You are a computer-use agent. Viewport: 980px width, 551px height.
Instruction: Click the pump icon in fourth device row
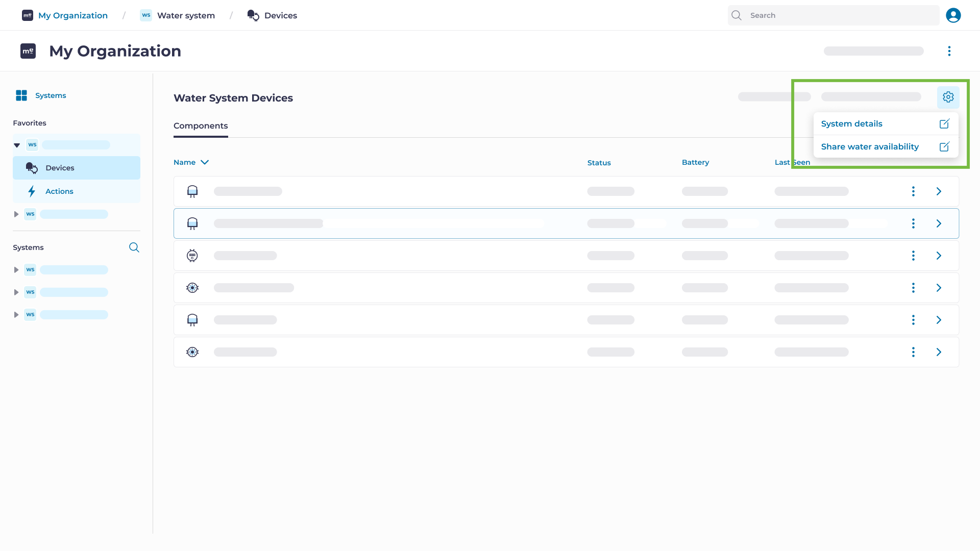pyautogui.click(x=192, y=288)
